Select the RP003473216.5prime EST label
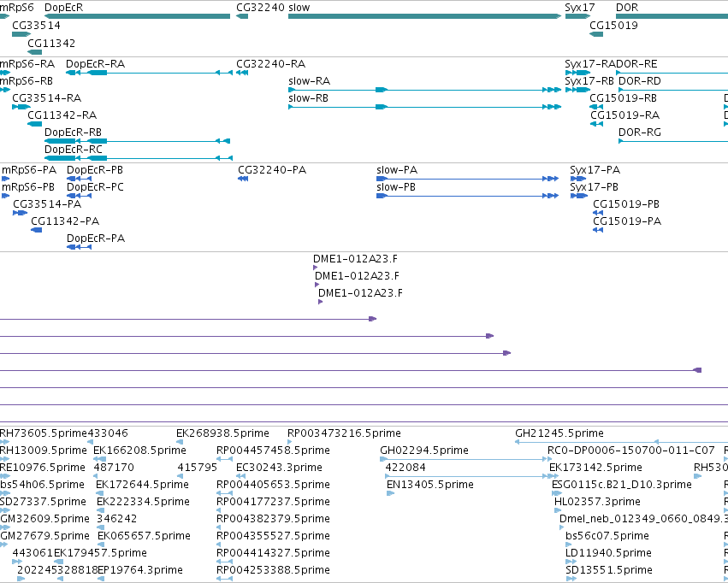 tap(344, 433)
